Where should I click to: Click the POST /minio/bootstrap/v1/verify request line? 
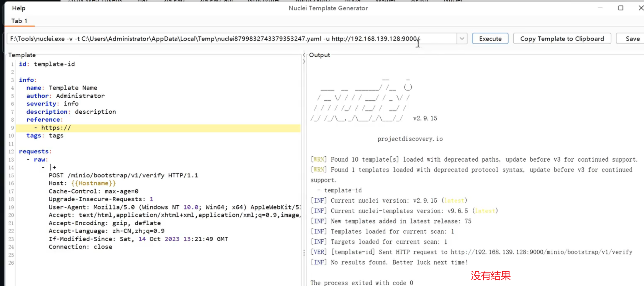[123, 175]
